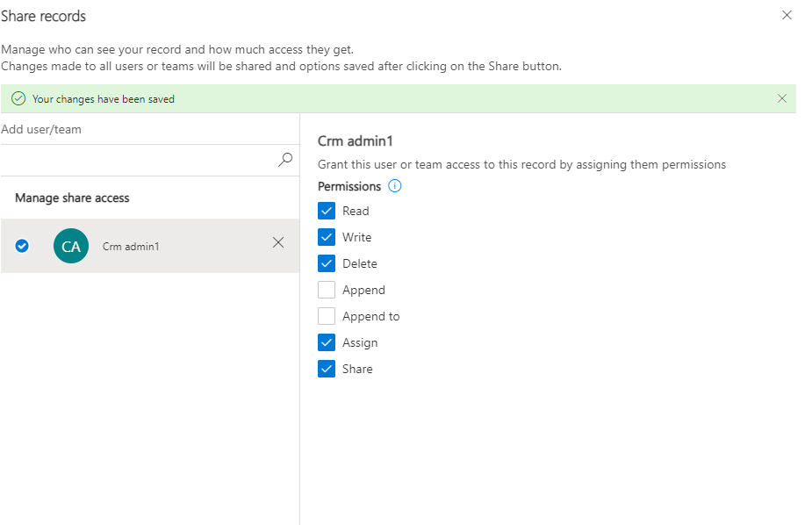Focus the Add user/team search field
The image size is (812, 525).
(x=140, y=160)
